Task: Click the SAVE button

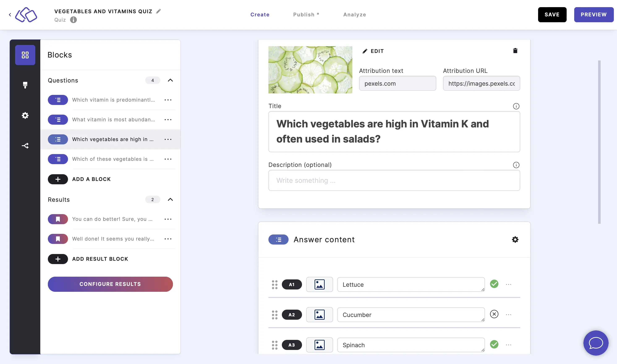Action: (552, 14)
